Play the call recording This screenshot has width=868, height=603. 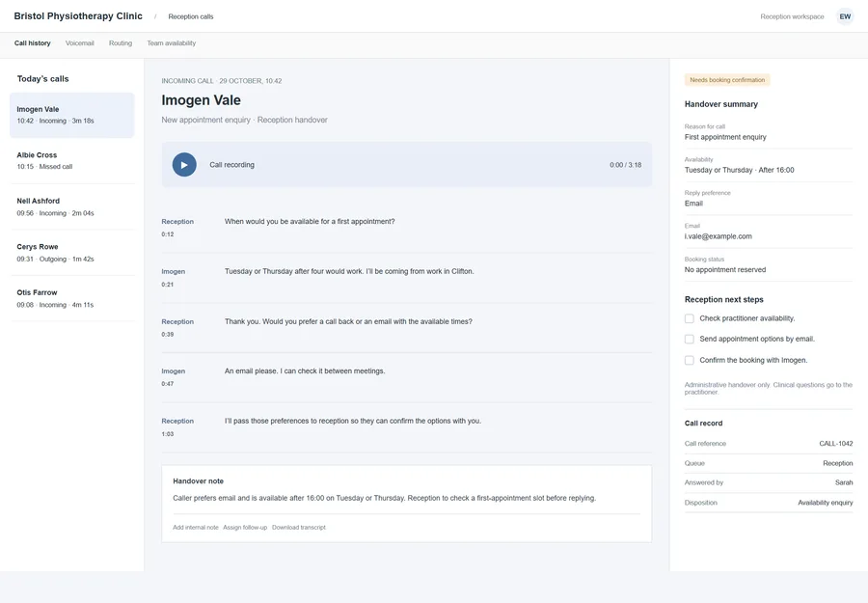[184, 165]
